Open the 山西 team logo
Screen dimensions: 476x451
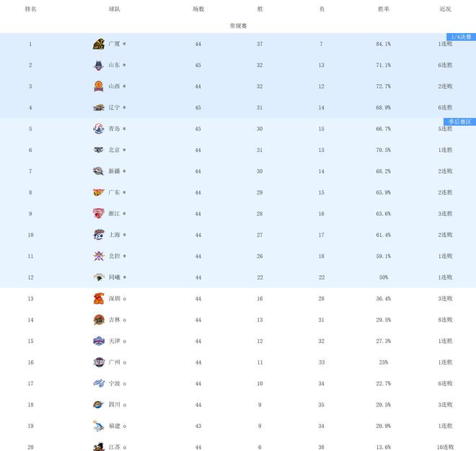coord(99,86)
